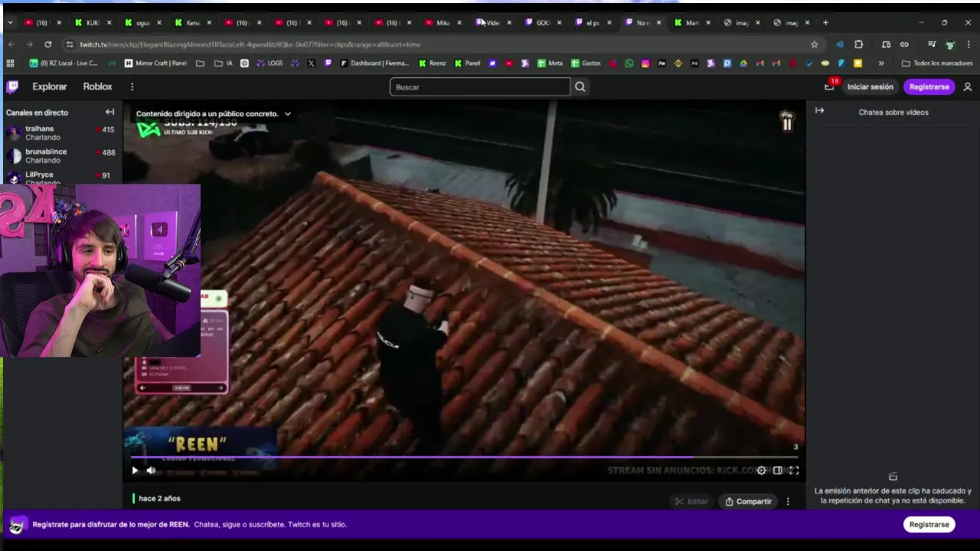
Task: Open the player settings gear
Action: (761, 471)
